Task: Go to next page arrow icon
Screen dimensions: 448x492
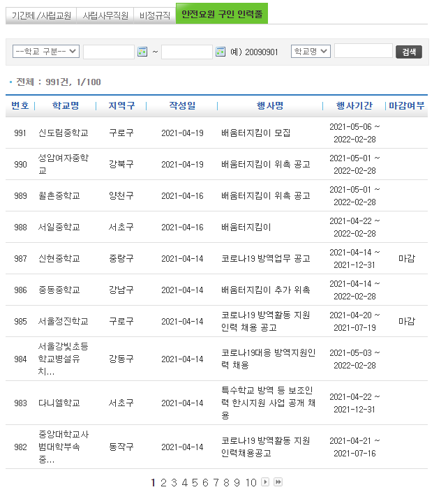Action: pyautogui.click(x=265, y=482)
